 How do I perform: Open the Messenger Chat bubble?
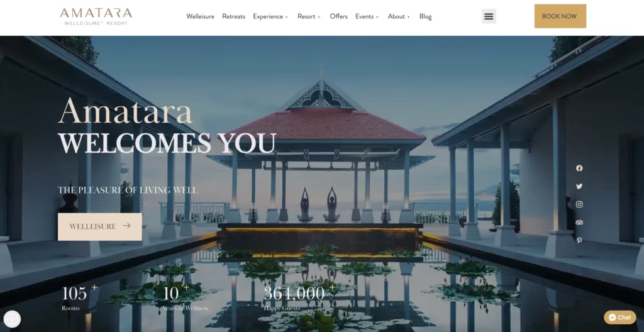point(619,318)
